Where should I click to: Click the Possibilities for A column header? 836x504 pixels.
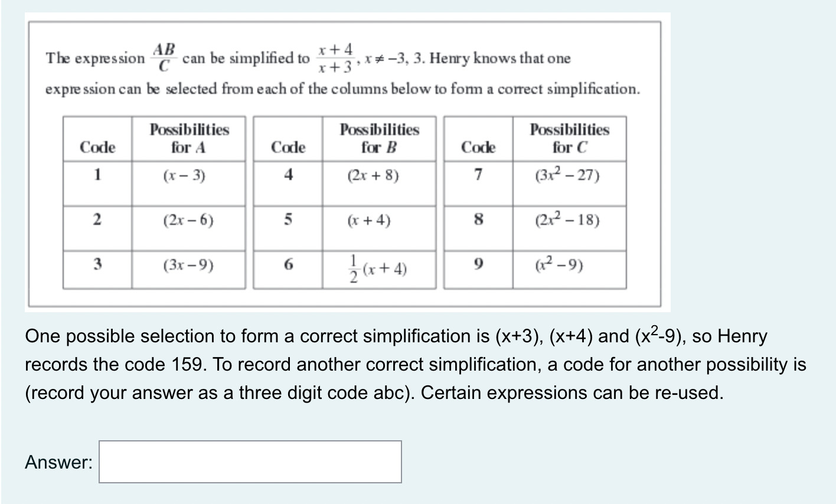(x=189, y=139)
